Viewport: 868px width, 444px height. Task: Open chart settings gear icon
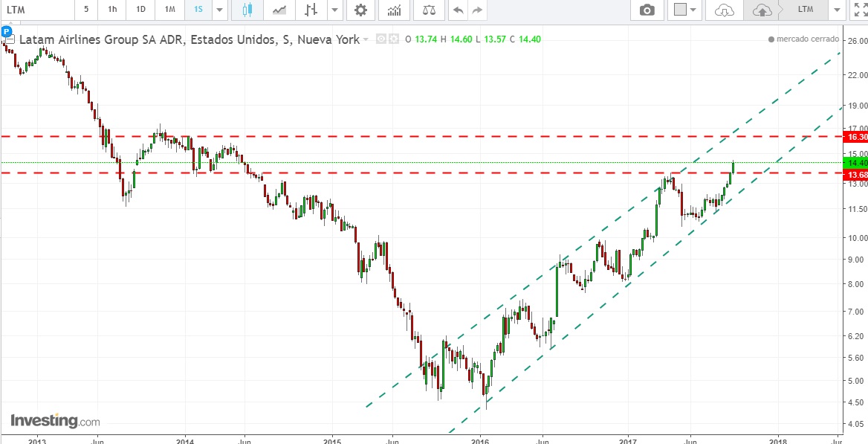pyautogui.click(x=361, y=10)
